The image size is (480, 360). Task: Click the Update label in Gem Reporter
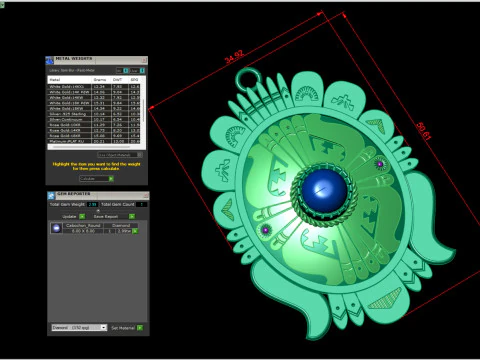(x=69, y=216)
